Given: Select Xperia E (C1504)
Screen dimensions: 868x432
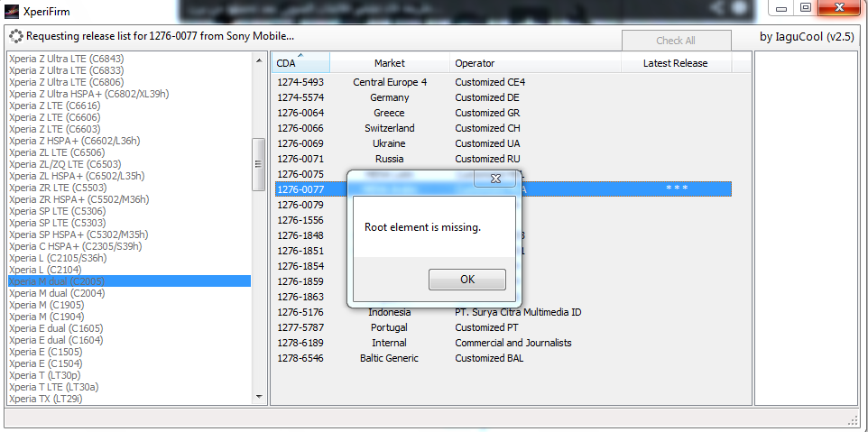Looking at the screenshot, I should coord(130,363).
